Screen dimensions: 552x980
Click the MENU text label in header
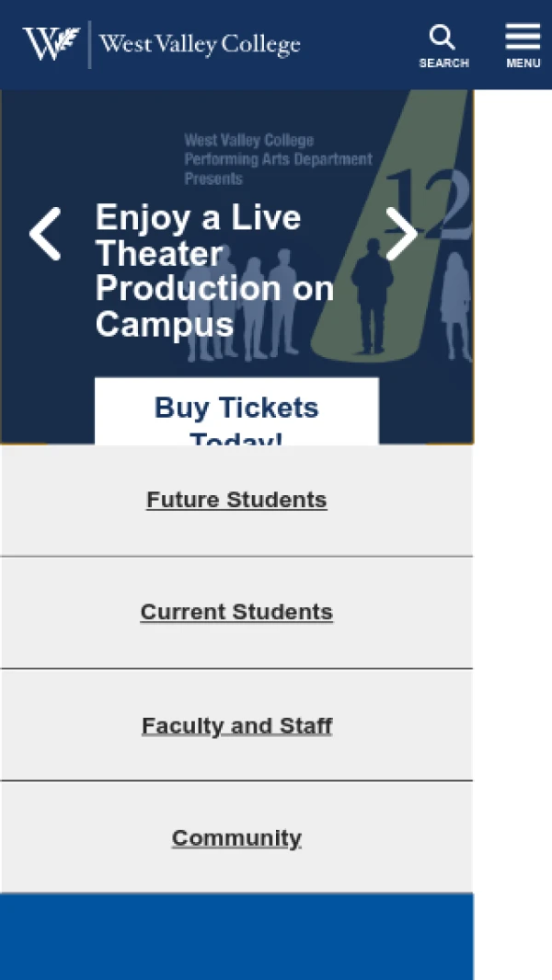pos(523,63)
